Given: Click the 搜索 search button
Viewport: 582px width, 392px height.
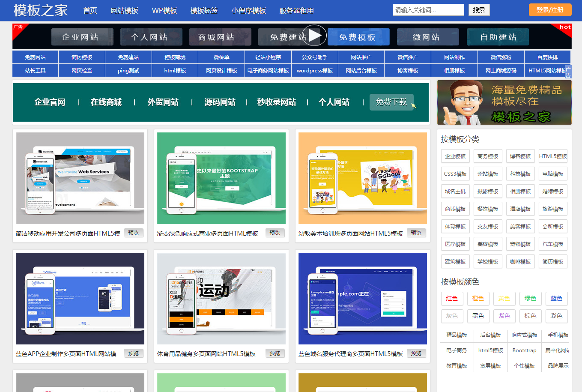Looking at the screenshot, I should pyautogui.click(x=479, y=10).
